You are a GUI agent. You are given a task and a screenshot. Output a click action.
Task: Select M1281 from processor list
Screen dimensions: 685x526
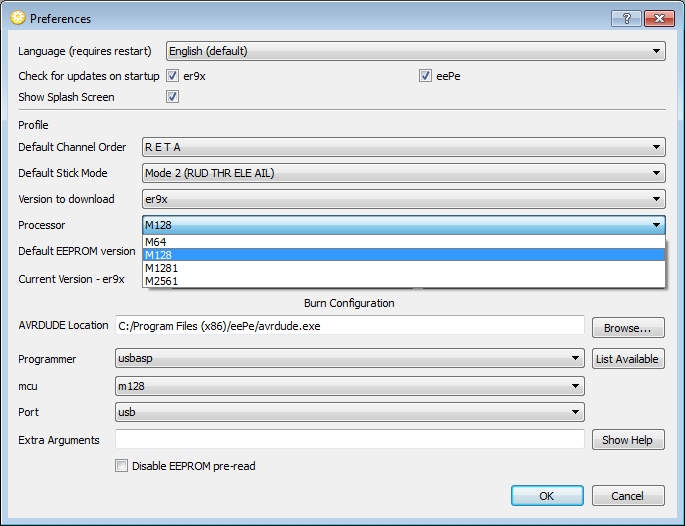click(x=404, y=268)
